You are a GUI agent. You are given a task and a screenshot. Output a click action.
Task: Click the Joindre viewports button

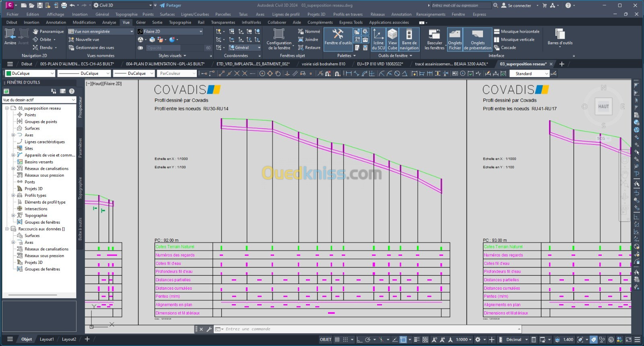click(308, 39)
